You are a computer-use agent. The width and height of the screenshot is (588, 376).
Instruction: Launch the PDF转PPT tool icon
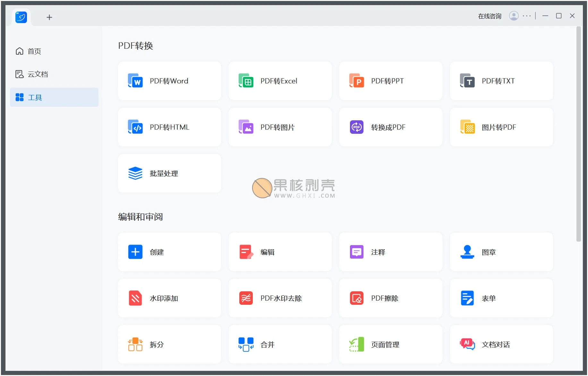[356, 81]
